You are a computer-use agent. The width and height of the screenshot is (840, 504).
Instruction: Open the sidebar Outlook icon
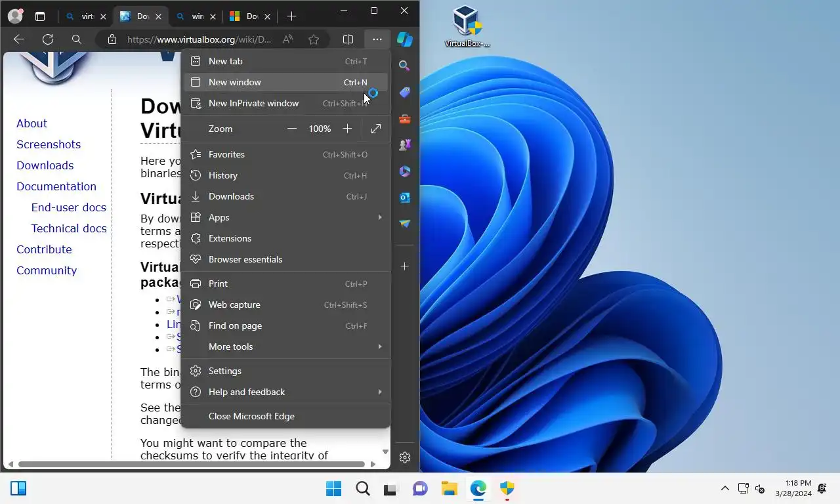405,198
